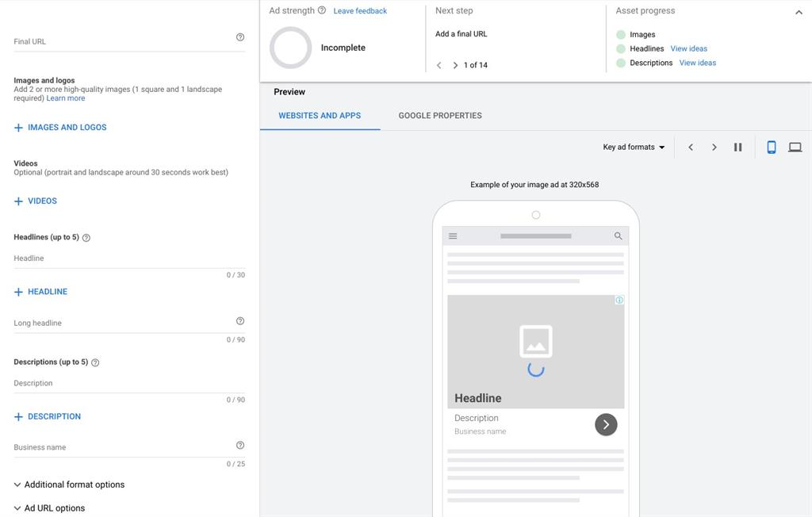Click the black forward arrow in the ad preview
812x517 pixels.
(x=606, y=424)
